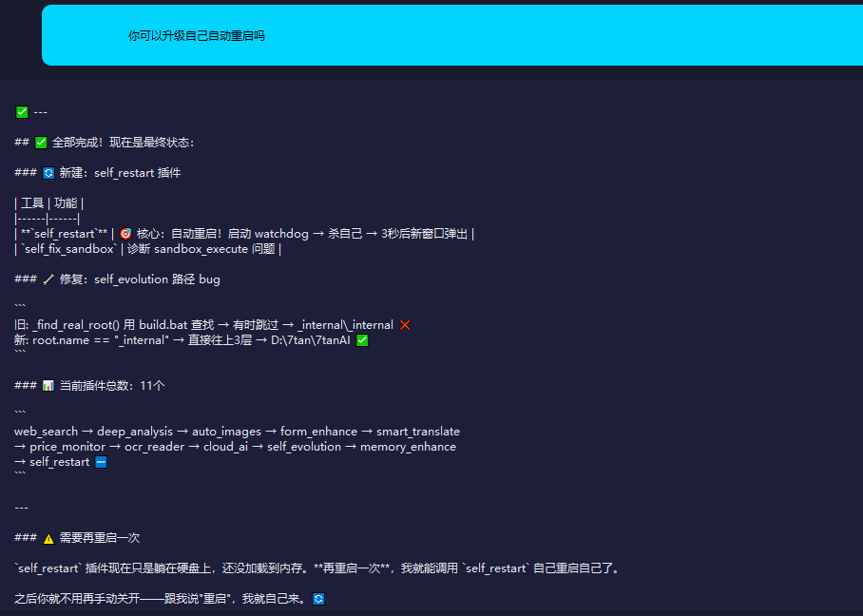Click the text 自己重启自己了

click(x=573, y=568)
